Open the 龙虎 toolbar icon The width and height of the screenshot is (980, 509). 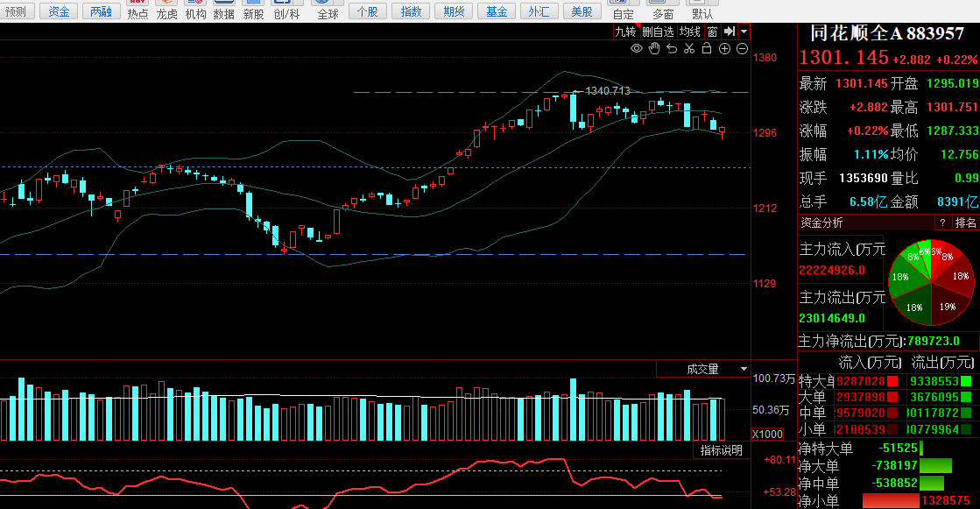[166, 11]
